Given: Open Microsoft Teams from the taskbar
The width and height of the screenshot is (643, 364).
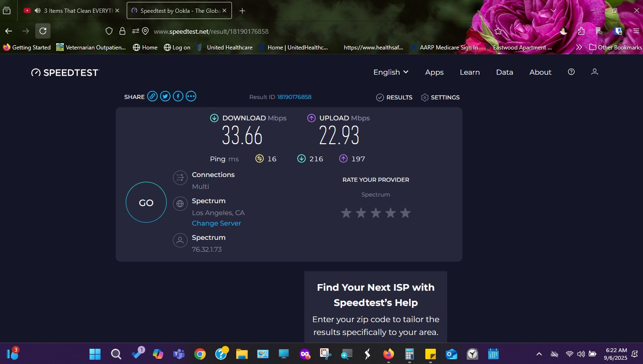Looking at the screenshot, I should [179, 354].
